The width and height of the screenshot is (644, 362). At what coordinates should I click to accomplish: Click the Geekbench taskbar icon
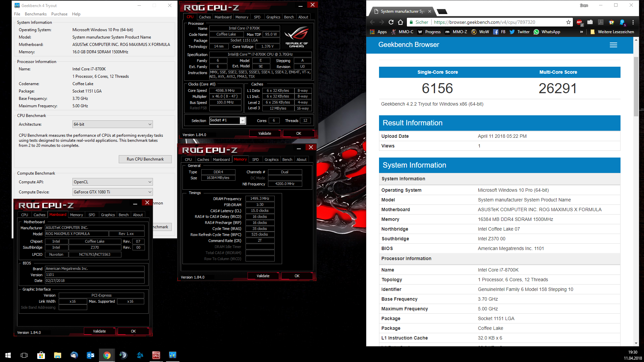pyautogui.click(x=173, y=355)
